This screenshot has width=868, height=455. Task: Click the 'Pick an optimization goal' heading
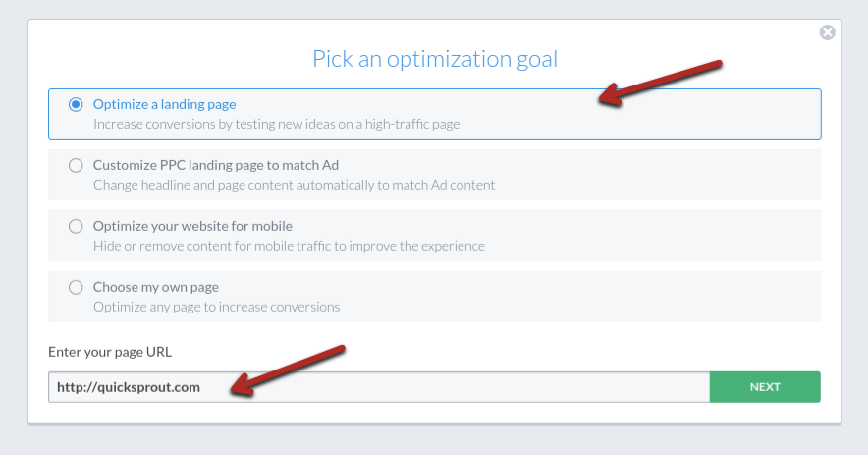pyautogui.click(x=434, y=59)
